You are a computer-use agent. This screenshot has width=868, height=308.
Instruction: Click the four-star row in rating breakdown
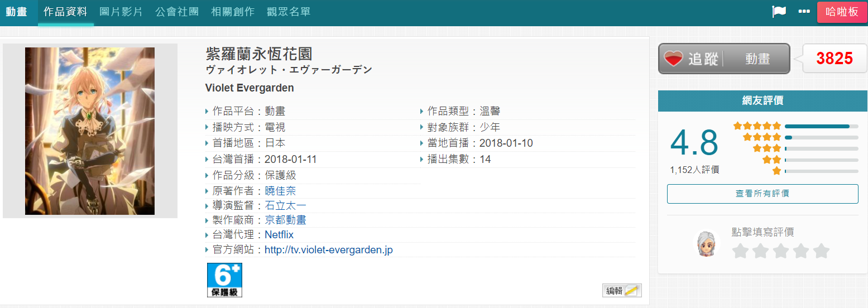(x=800, y=137)
